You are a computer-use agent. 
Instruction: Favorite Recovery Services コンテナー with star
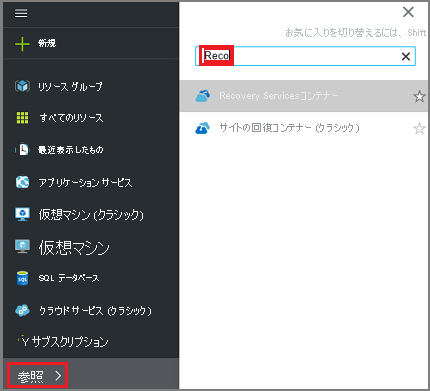click(x=419, y=96)
